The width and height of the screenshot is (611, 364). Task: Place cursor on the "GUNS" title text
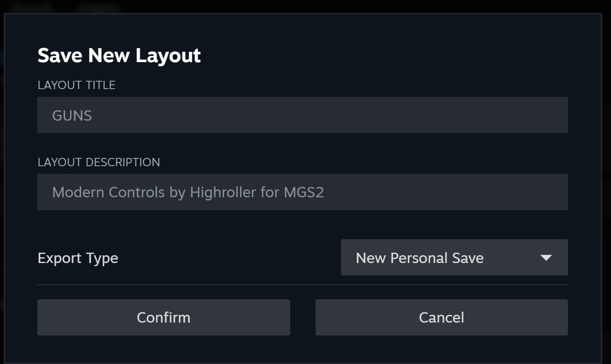[72, 115]
